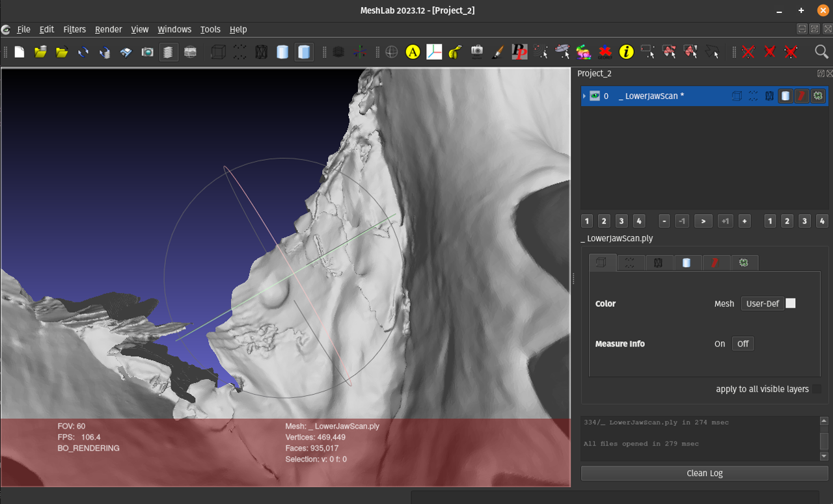The height and width of the screenshot is (504, 833).
Task: Toggle apply to all visible layers checkbox
Action: 816,389
